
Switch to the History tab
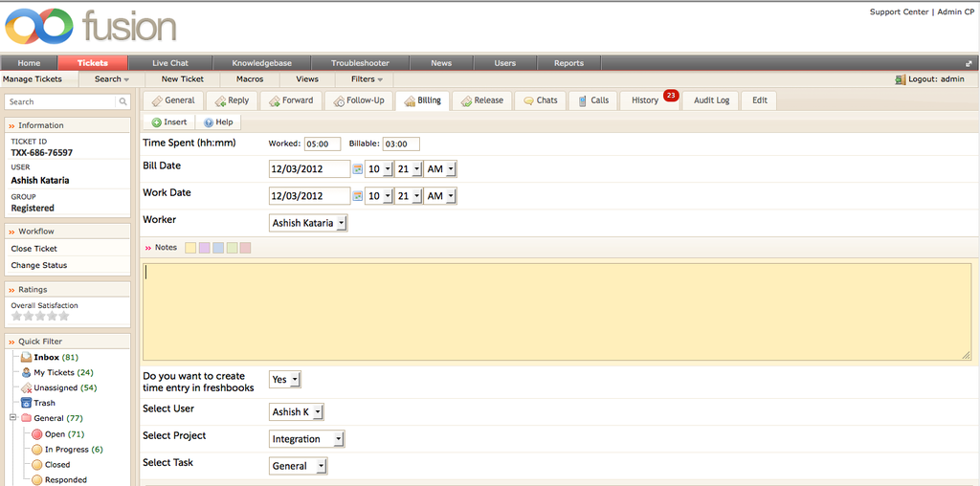click(x=645, y=100)
